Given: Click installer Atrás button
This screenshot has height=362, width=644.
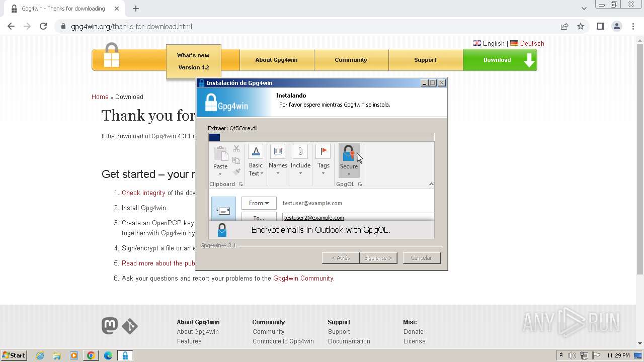Looking at the screenshot, I should point(341,258).
